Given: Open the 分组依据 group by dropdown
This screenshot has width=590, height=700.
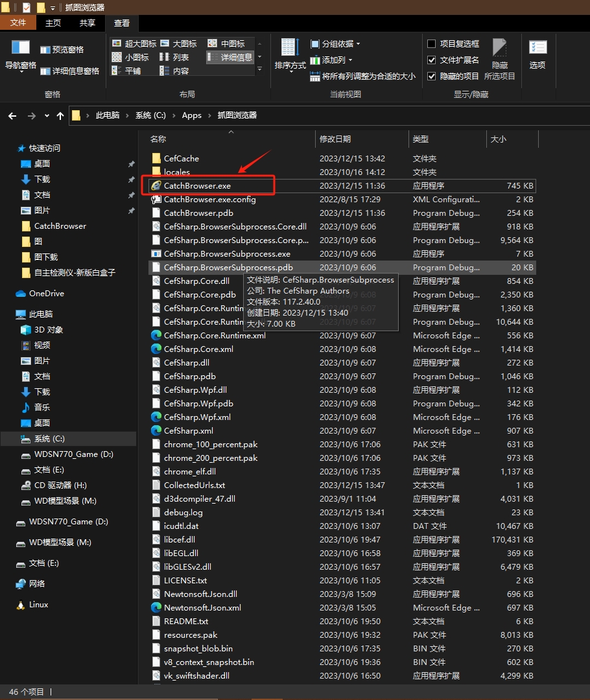Looking at the screenshot, I should tap(335, 44).
